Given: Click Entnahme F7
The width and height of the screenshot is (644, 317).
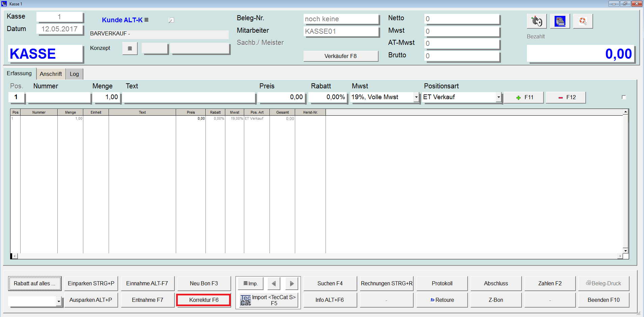Looking at the screenshot, I should click(147, 300).
